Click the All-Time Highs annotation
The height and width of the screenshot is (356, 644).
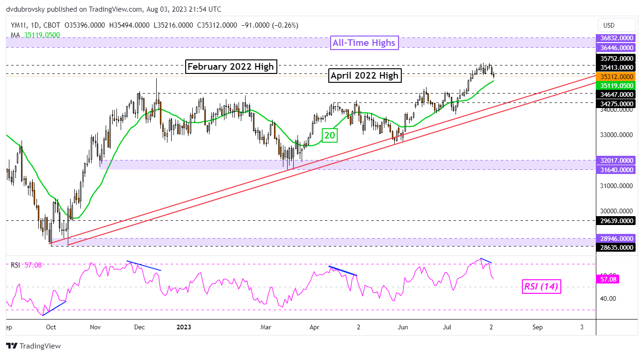pyautogui.click(x=364, y=43)
